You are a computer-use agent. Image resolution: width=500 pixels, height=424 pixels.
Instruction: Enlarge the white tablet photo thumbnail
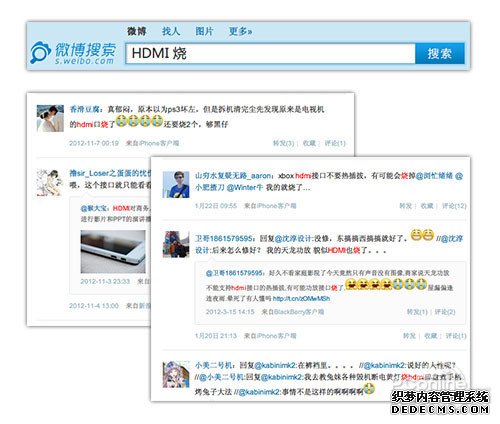(x=113, y=252)
